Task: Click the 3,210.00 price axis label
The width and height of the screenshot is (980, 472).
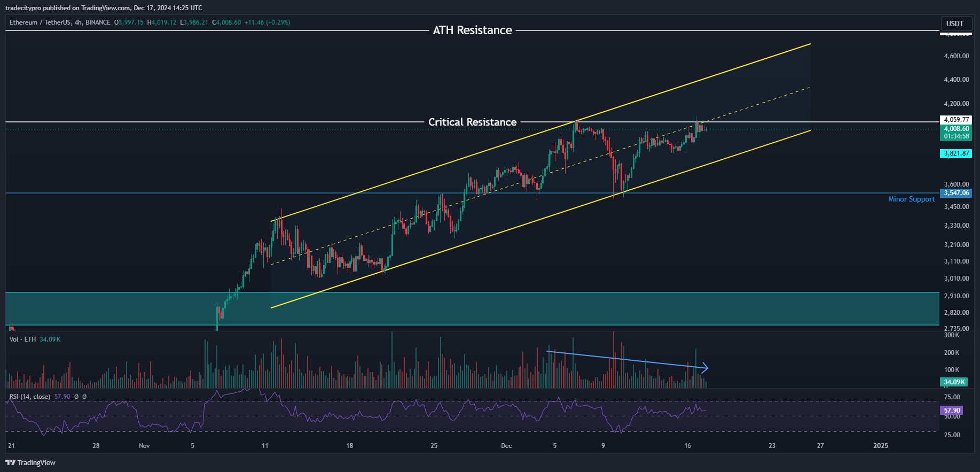Action: pyautogui.click(x=957, y=245)
